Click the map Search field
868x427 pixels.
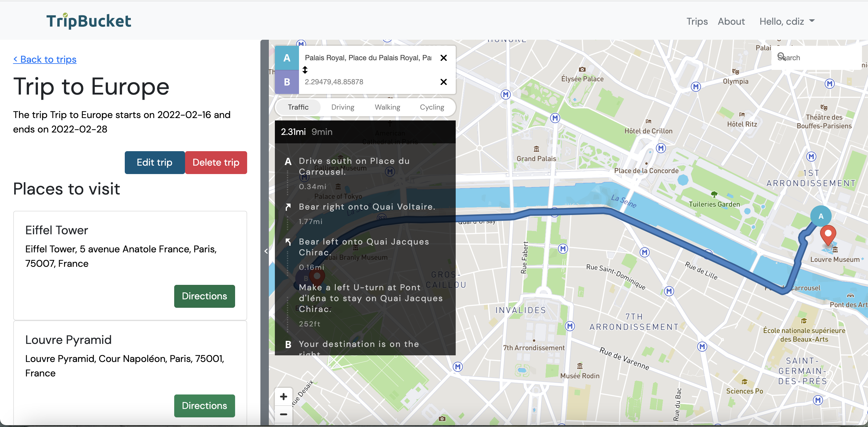[816, 58]
